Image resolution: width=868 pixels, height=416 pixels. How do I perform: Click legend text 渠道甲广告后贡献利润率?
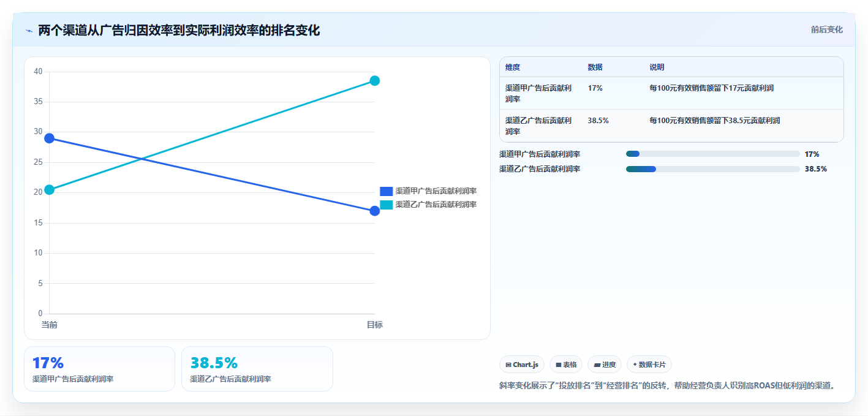(436, 191)
